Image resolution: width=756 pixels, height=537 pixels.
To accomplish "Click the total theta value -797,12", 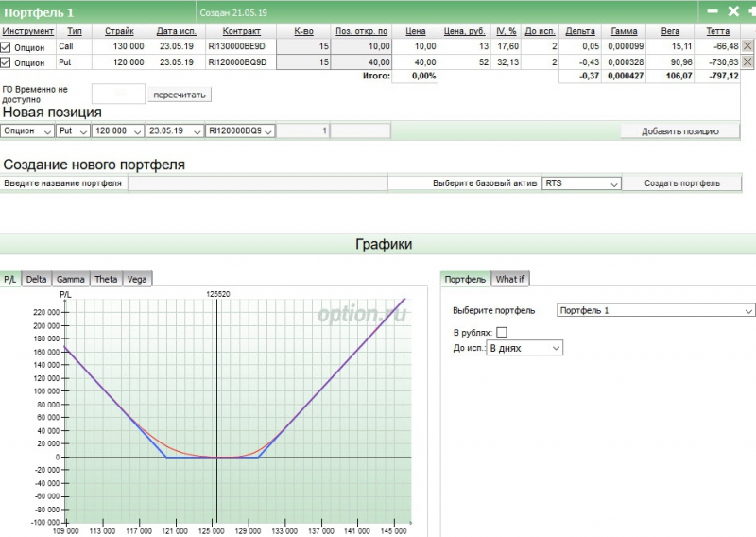I will pos(724,76).
